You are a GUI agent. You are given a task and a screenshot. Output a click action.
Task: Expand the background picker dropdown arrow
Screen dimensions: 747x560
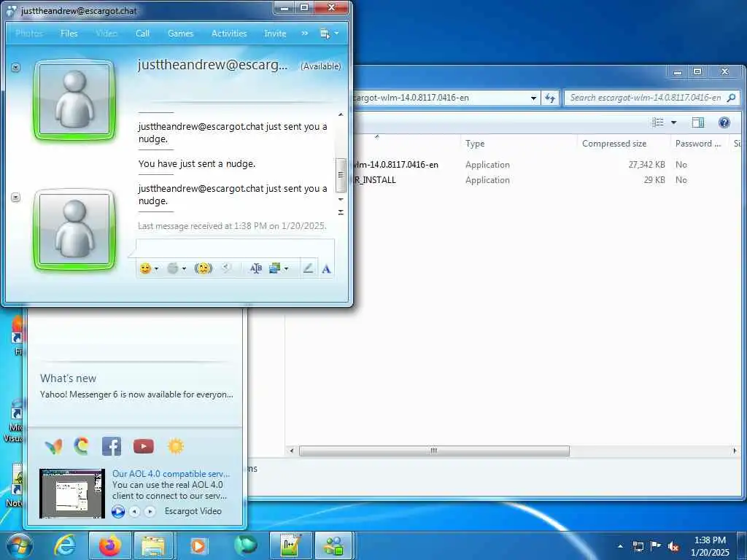point(286,268)
